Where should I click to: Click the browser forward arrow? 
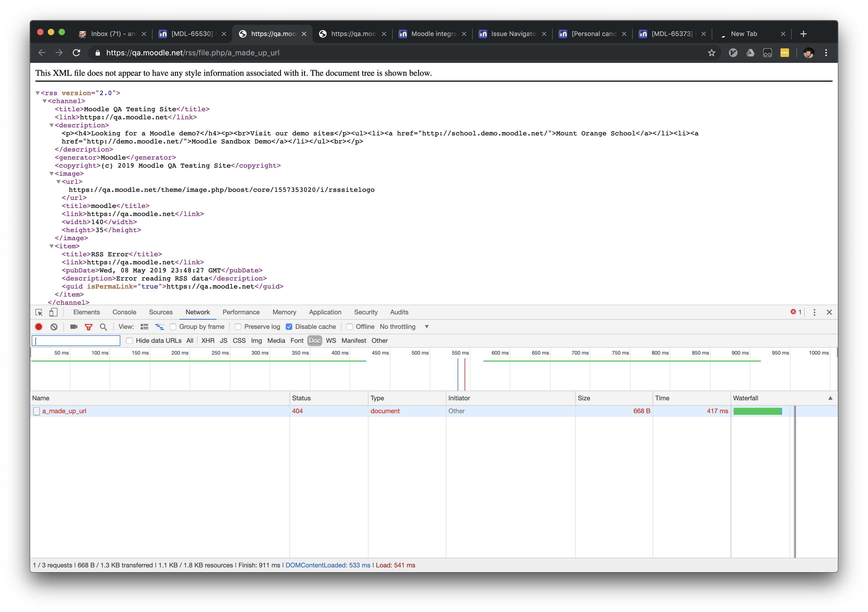point(59,53)
